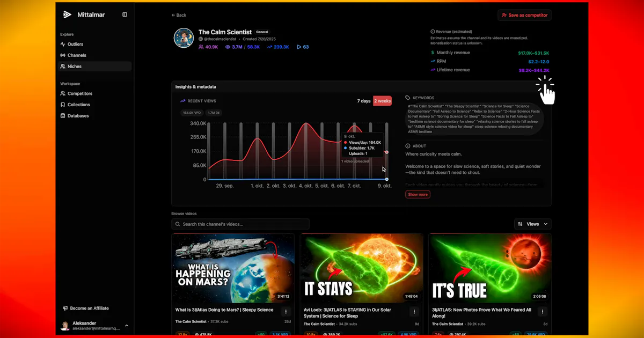Click the About info icon

(408, 146)
